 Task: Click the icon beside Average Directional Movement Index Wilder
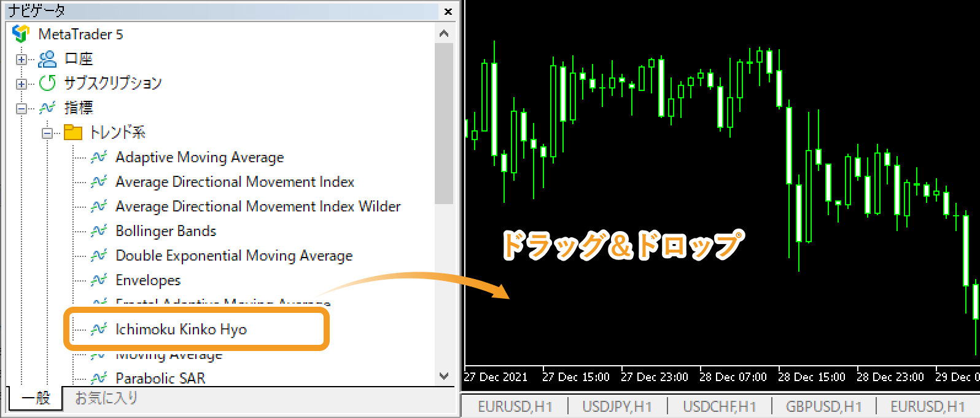pyautogui.click(x=99, y=207)
